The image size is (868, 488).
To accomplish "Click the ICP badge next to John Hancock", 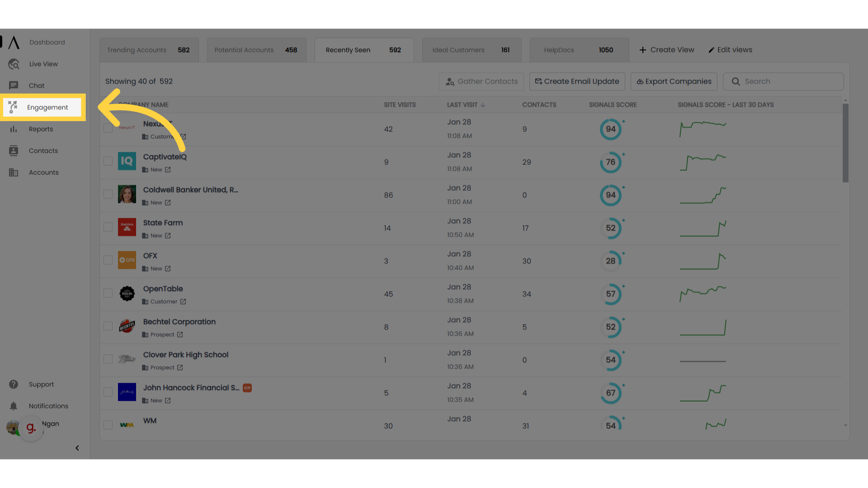I will pyautogui.click(x=247, y=388).
